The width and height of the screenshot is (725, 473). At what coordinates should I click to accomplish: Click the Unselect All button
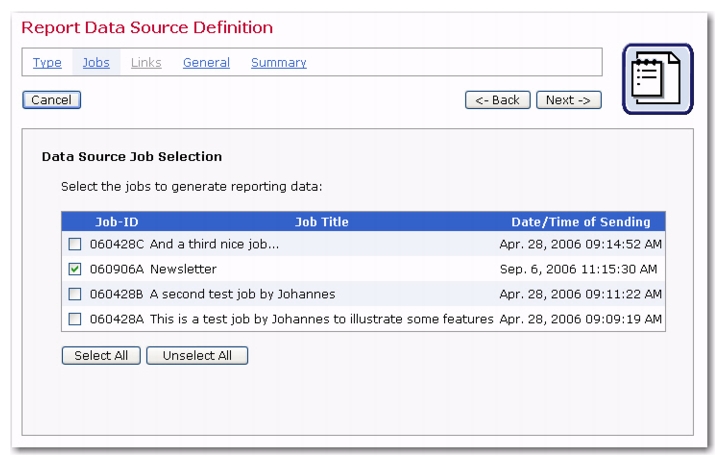(x=197, y=356)
